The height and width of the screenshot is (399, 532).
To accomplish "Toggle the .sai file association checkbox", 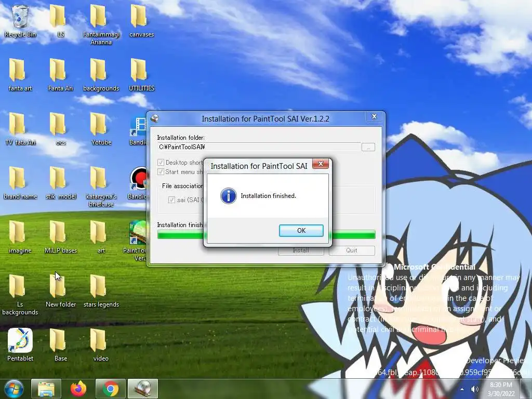I will 171,199.
